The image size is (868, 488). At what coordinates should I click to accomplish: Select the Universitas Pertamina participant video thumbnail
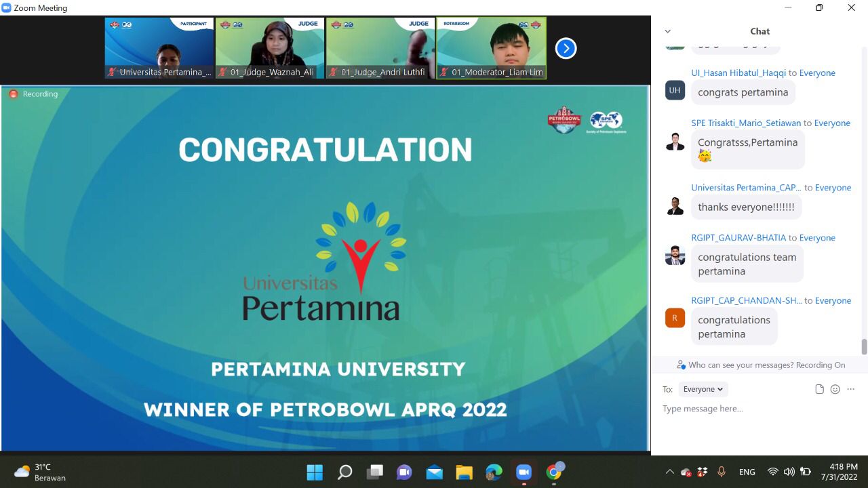(x=159, y=48)
